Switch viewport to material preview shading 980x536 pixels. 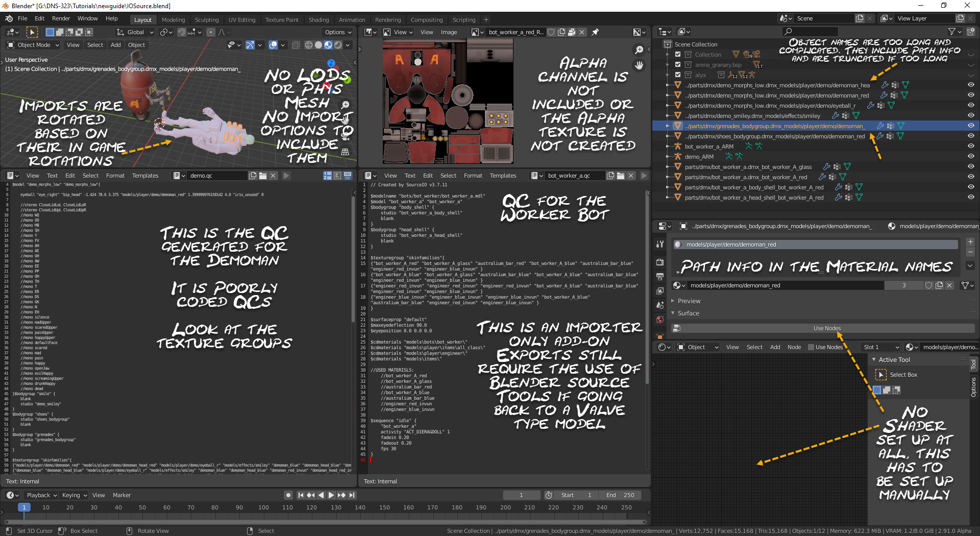pyautogui.click(x=328, y=45)
